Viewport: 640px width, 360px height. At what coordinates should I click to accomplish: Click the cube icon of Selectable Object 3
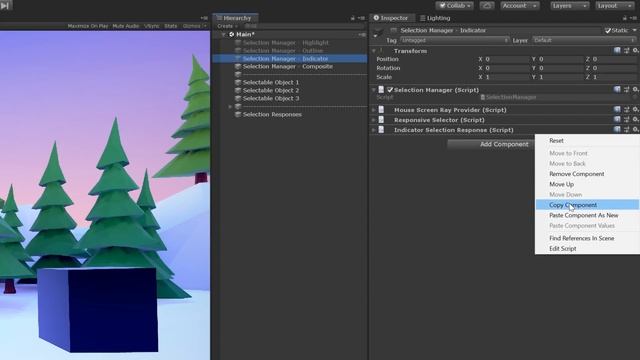pyautogui.click(x=238, y=98)
